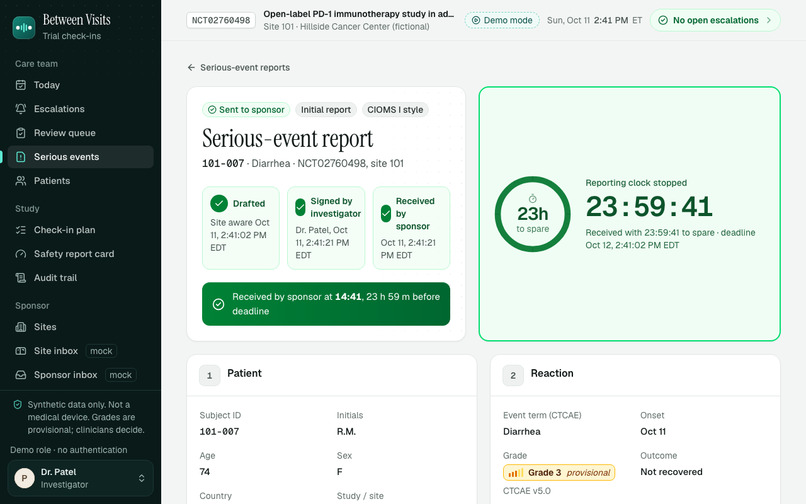This screenshot has width=806, height=504.
Task: Click the Outcome value Not recovered
Action: pos(671,472)
